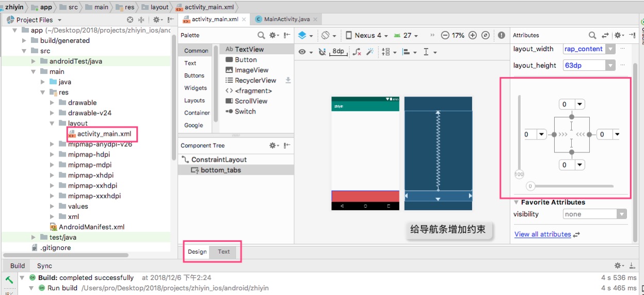Open Attributes panel gear settings
The height and width of the screenshot is (295, 644).
tap(619, 35)
